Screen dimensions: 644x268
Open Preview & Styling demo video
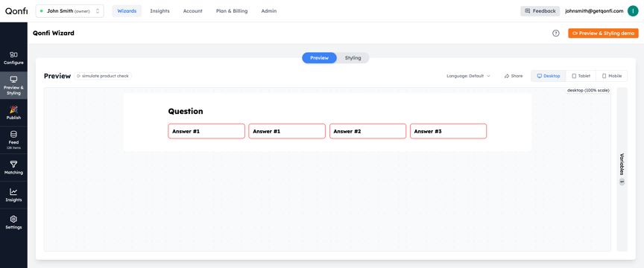click(x=603, y=33)
